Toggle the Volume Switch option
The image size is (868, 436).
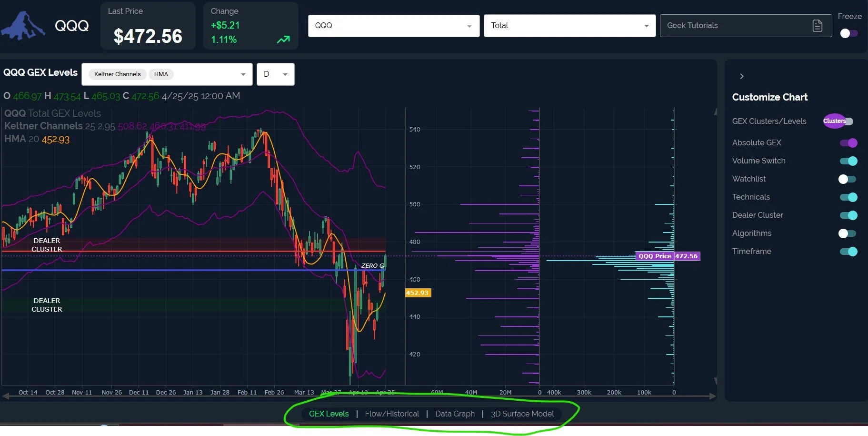848,161
